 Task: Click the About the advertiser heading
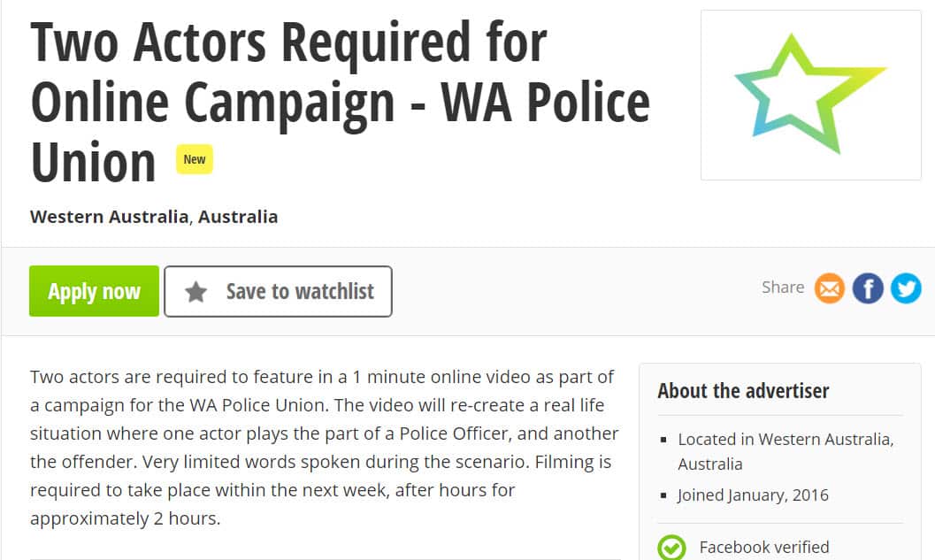click(743, 390)
